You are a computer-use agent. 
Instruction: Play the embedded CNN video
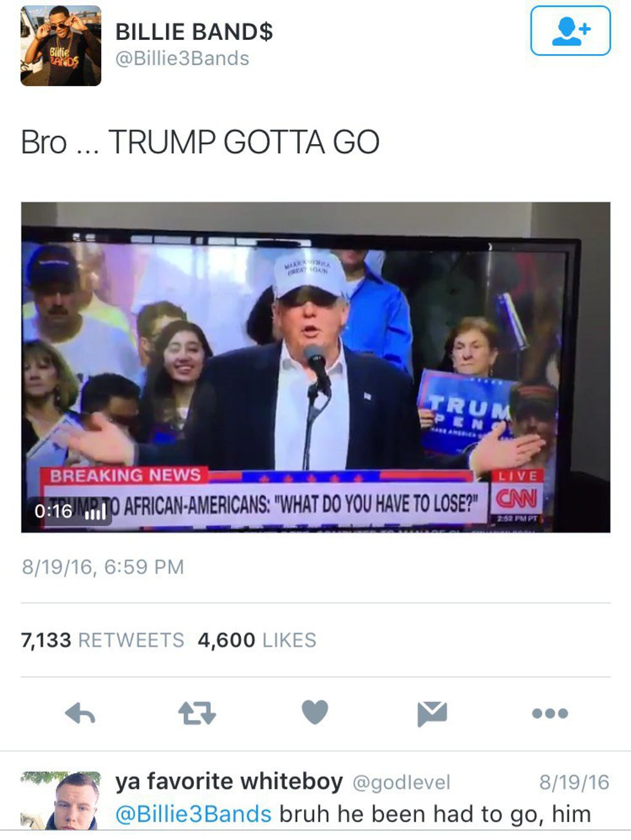coord(315,368)
